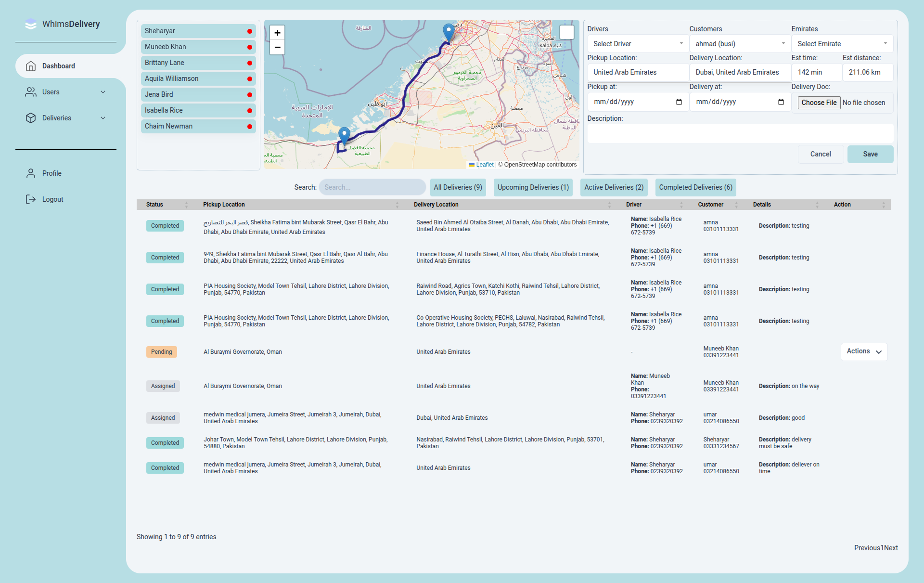This screenshot has height=583, width=924.
Task: Expand the Actions dropdown for the pending delivery
Action: coord(864,351)
